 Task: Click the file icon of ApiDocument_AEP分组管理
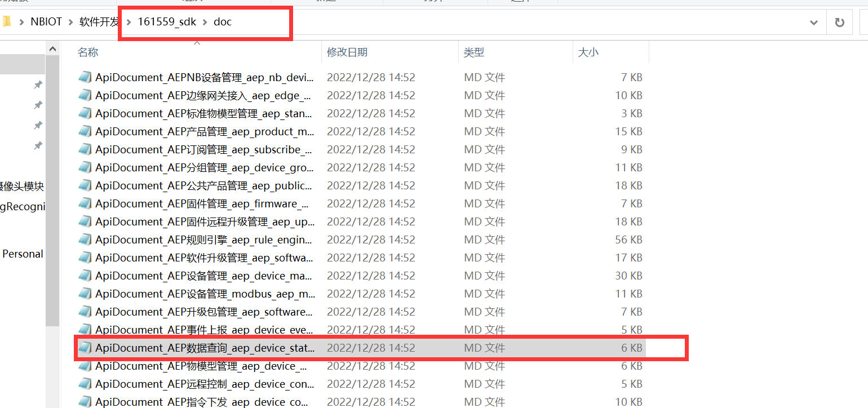click(x=85, y=167)
